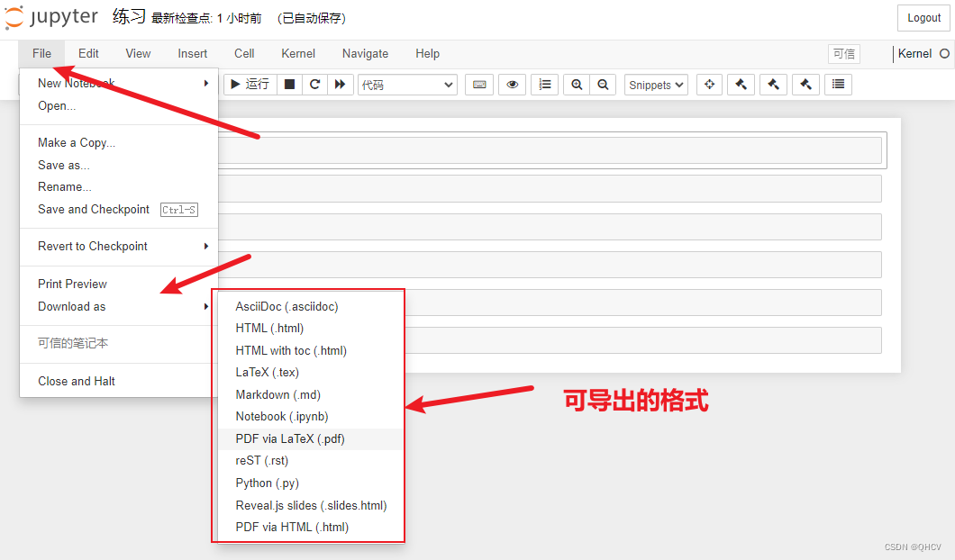
Task: Click the crosshair target toolbar icon
Action: coord(709,85)
